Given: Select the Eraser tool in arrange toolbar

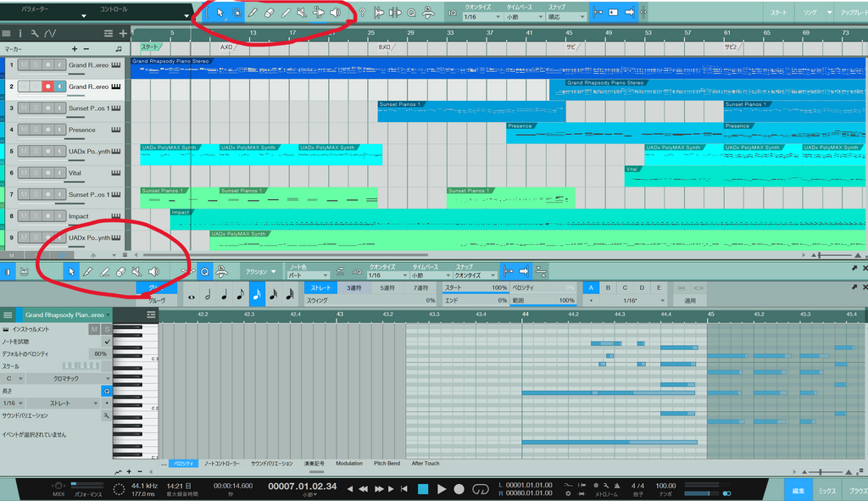Looking at the screenshot, I should pos(270,13).
